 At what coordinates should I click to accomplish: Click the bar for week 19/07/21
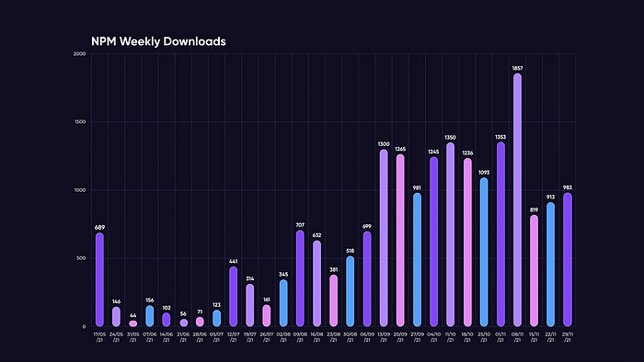(249, 305)
